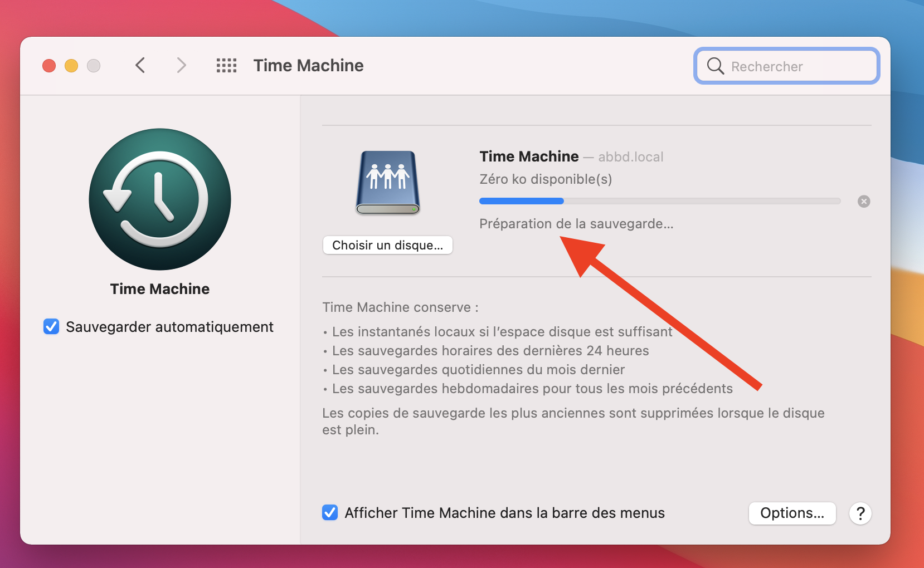Toggle the Sauvegarder automatiquement checkbox
The width and height of the screenshot is (924, 568).
click(51, 327)
